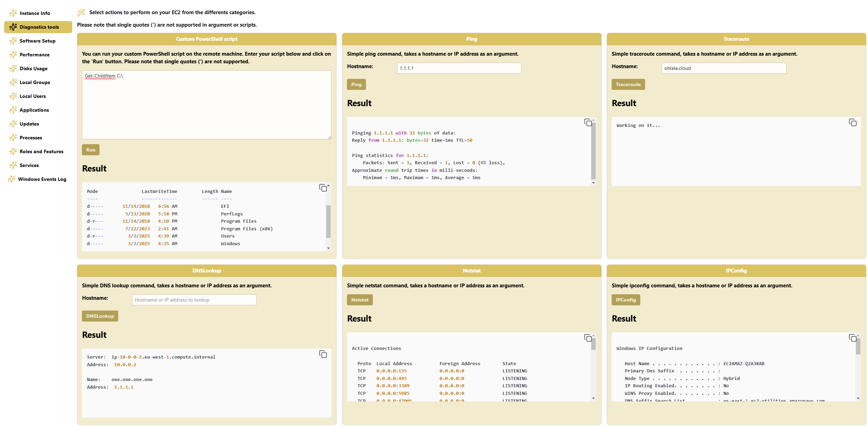The image size is (868, 426).
Task: Click the 'EC2AMAZ-Q2A3KAB' host name value
Action: pyautogui.click(x=744, y=364)
